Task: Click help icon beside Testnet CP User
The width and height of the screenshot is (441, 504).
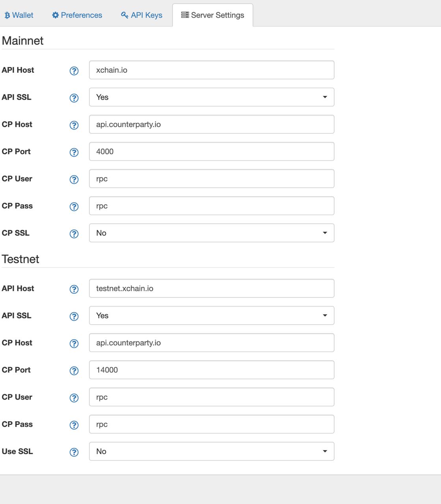Action: point(74,398)
